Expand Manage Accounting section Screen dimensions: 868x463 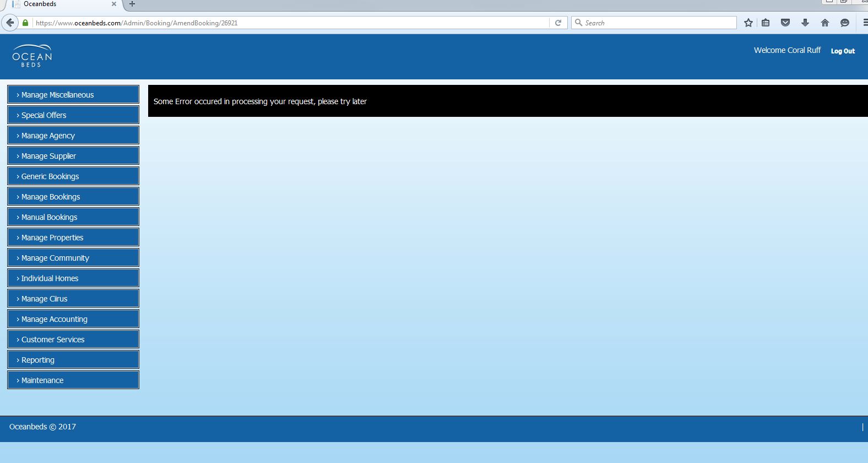tap(73, 319)
